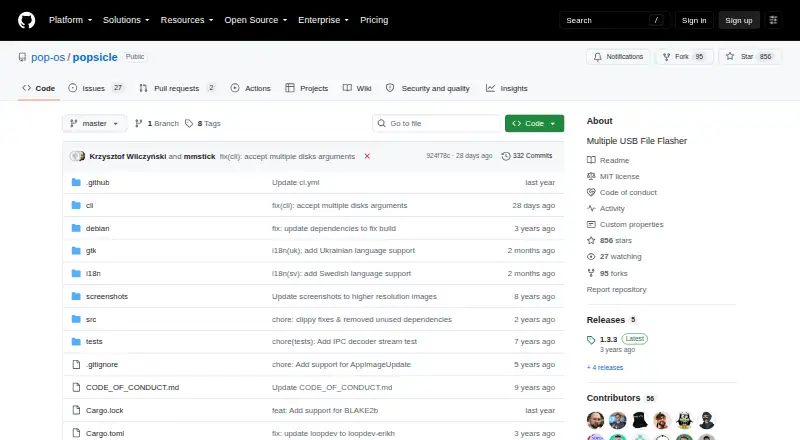Viewport: 800px width, 440px height.
Task: Open the appearance settings icon beside Sign up
Action: pyautogui.click(x=773, y=20)
